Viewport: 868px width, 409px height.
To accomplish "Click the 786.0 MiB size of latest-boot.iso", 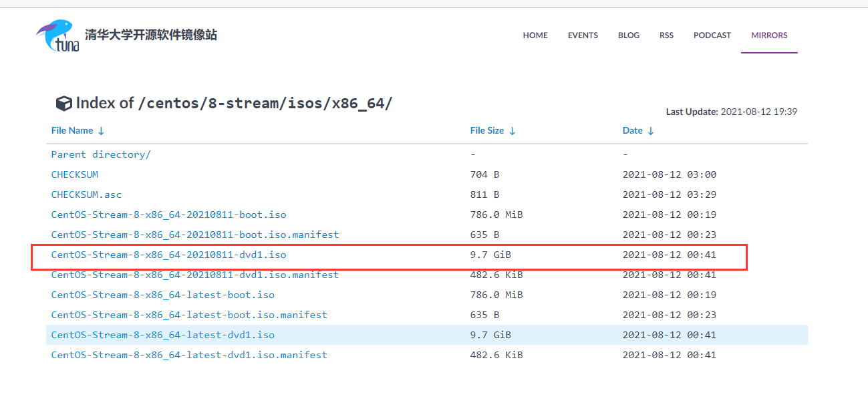I will pyautogui.click(x=496, y=295).
